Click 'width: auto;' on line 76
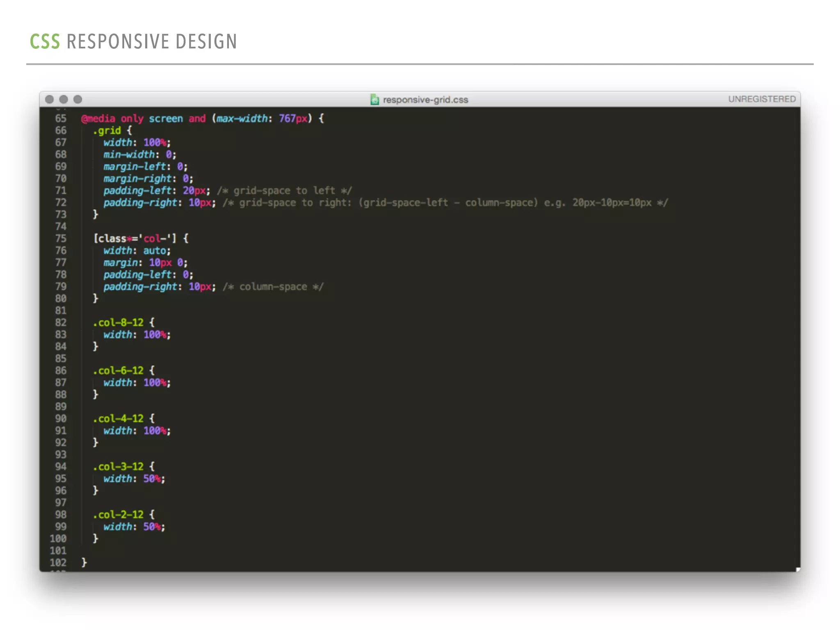Image resolution: width=840 pixels, height=630 pixels. 137,251
